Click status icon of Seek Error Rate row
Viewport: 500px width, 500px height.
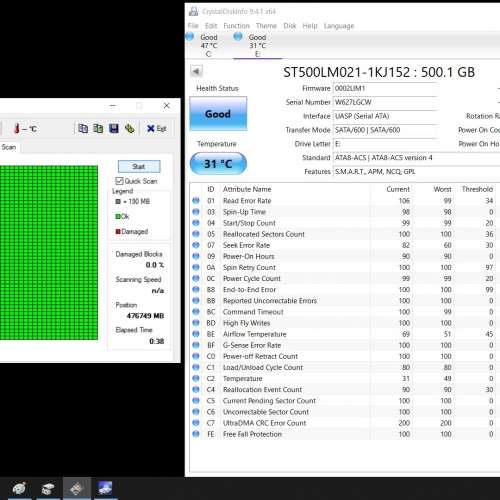[x=196, y=245]
